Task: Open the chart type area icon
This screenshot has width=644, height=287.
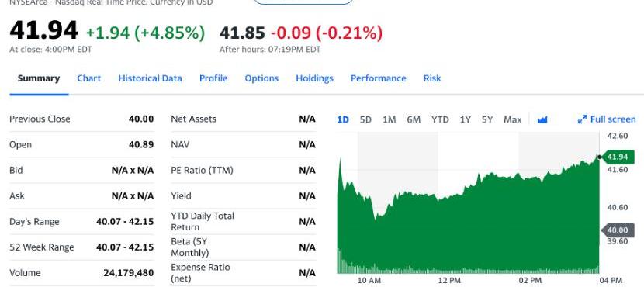Action: click(x=542, y=120)
